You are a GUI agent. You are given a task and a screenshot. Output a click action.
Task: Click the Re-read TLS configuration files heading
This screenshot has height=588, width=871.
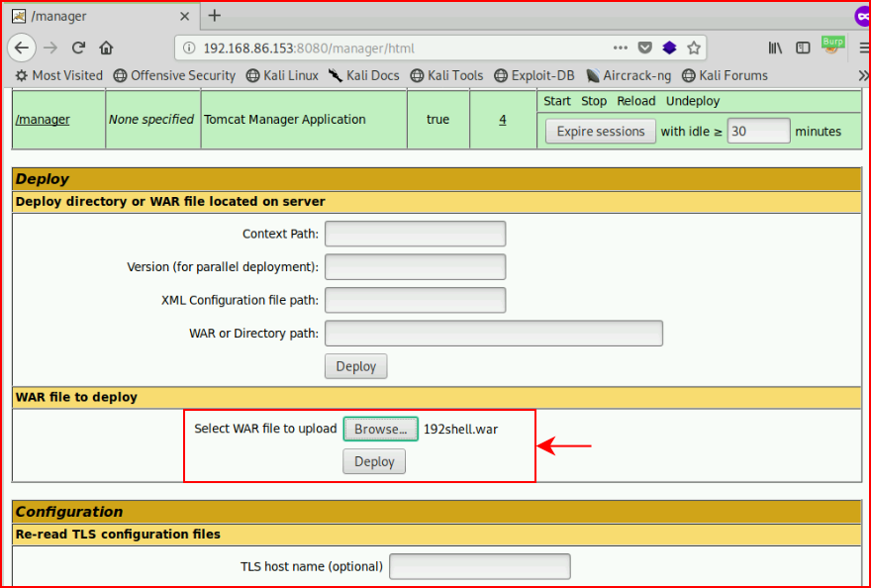(x=118, y=535)
